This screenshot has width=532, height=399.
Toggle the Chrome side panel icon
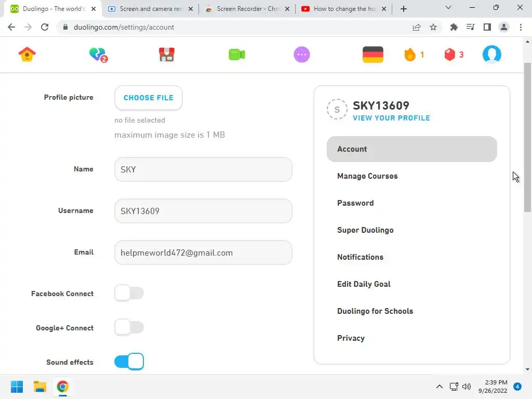coord(487,27)
